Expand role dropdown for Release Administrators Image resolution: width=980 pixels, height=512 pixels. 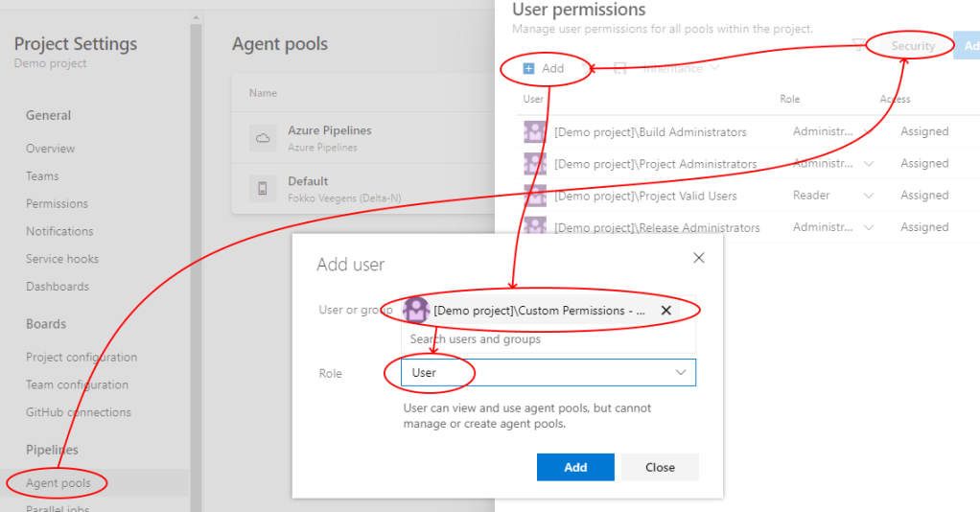click(x=868, y=227)
